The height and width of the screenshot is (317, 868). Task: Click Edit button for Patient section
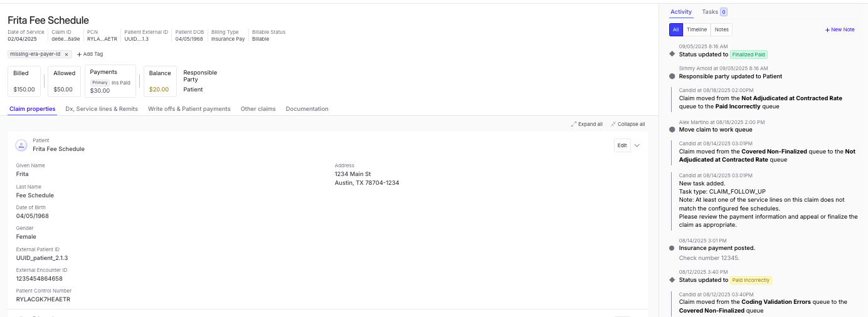[x=622, y=145]
